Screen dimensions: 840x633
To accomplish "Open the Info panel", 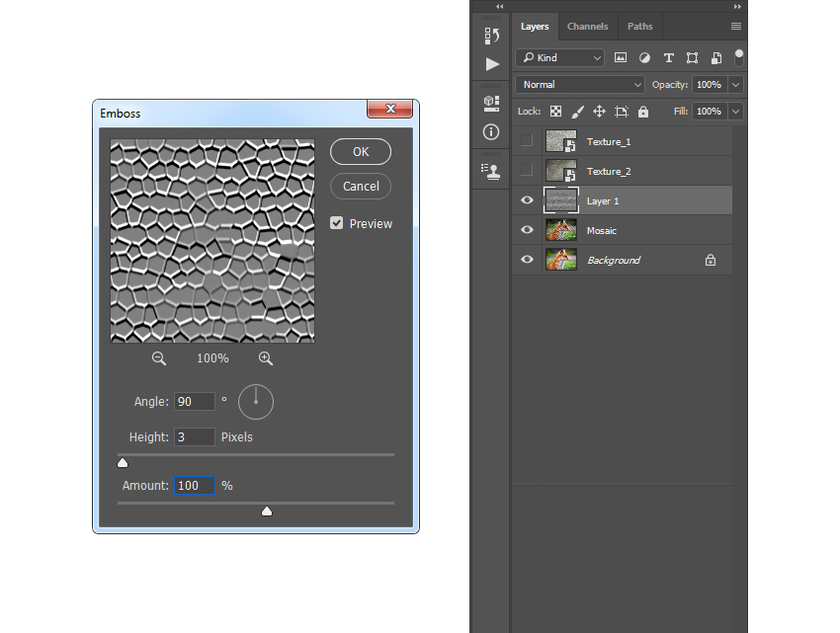I will (490, 132).
